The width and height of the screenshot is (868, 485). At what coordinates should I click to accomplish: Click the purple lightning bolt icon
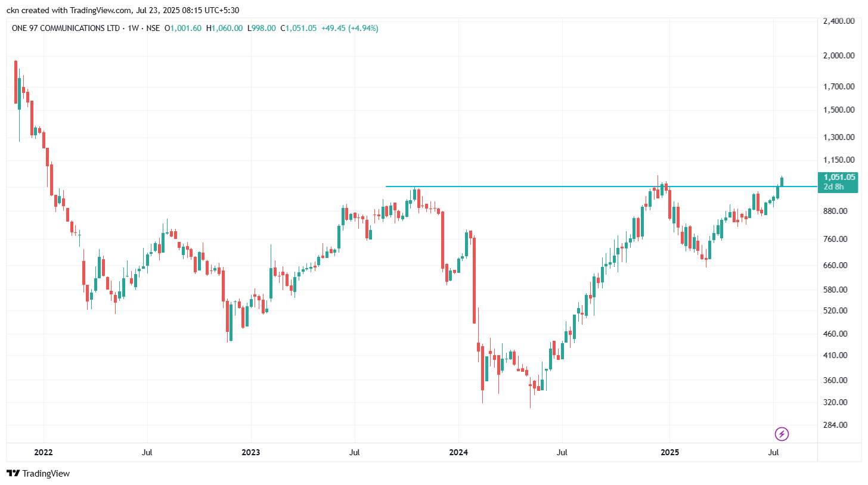(782, 434)
